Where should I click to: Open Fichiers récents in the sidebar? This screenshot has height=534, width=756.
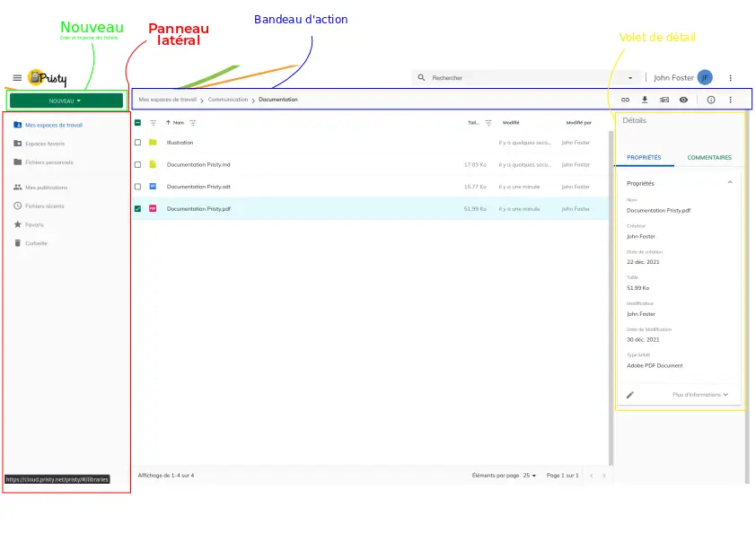[x=44, y=206]
